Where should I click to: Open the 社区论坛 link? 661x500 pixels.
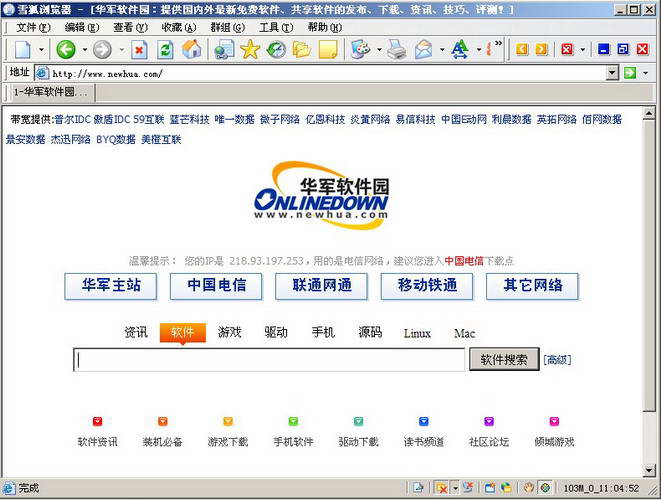[x=489, y=442]
